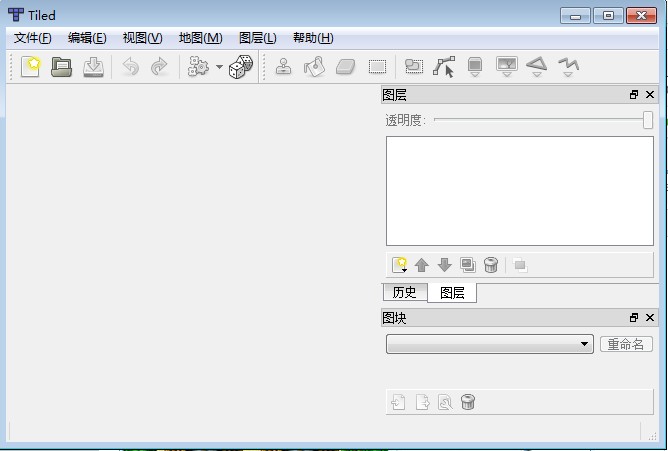The image size is (668, 451).
Task: Click the delete layer trash icon
Action: click(x=491, y=265)
